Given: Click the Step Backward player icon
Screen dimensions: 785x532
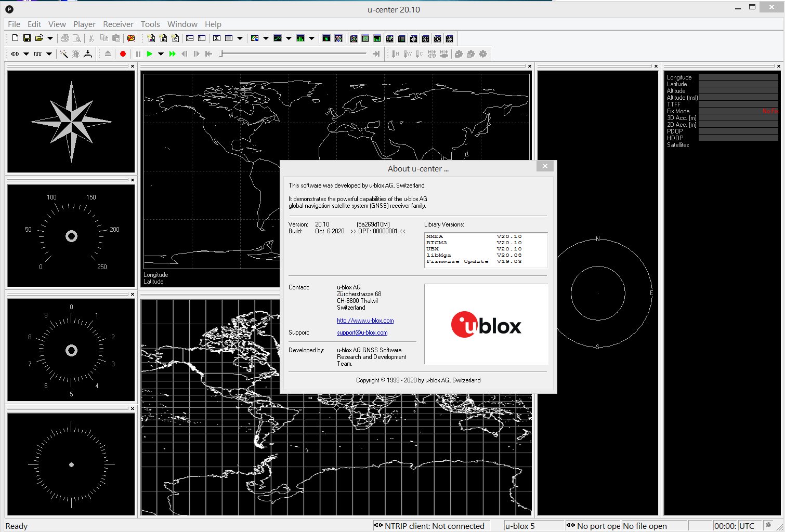Looking at the screenshot, I should tap(185, 54).
